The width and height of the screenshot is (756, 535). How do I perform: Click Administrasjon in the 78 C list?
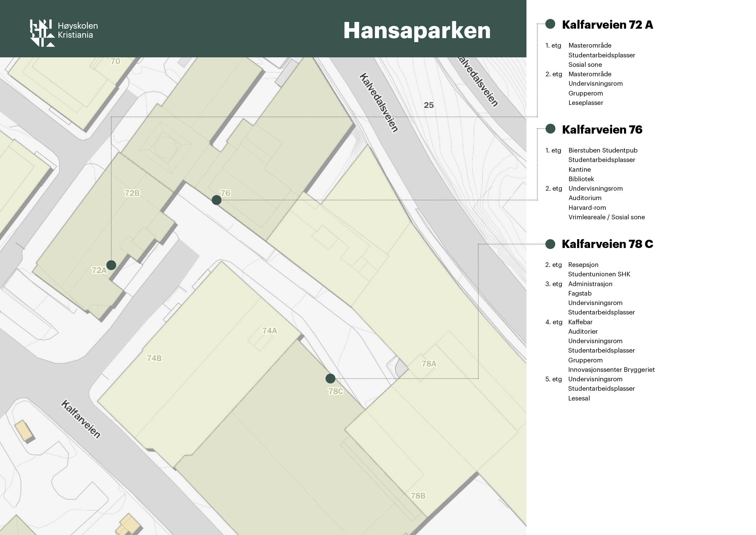[x=590, y=284]
